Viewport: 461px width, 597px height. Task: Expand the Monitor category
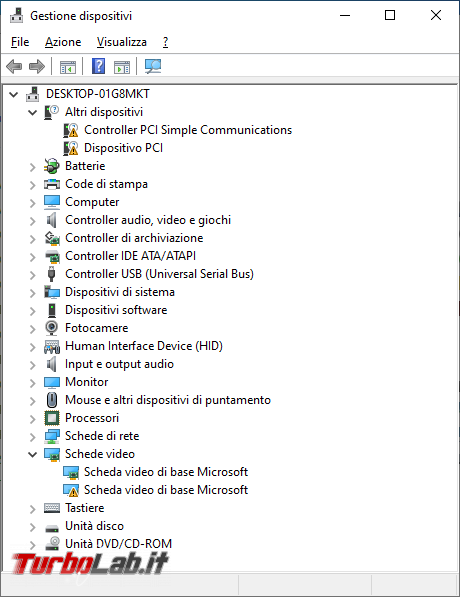tap(33, 382)
